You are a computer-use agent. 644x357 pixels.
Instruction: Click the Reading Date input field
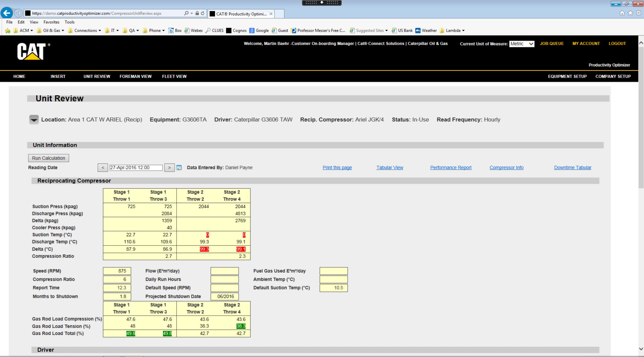pyautogui.click(x=136, y=168)
